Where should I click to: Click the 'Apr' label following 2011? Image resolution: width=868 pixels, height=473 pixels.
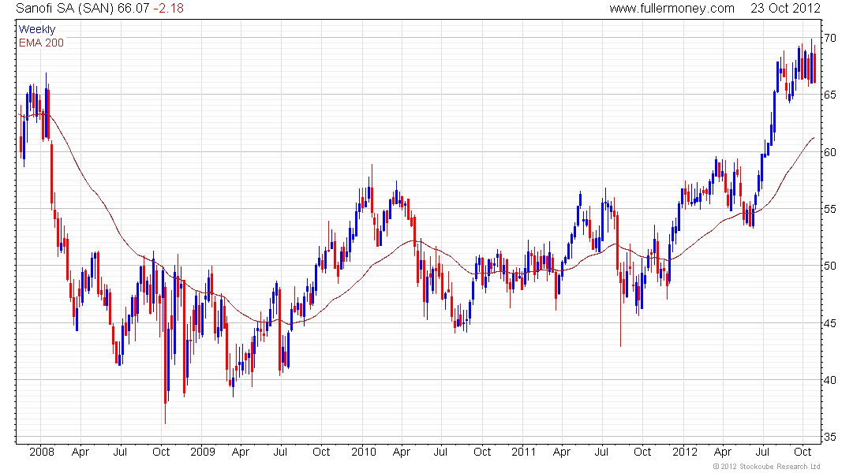(x=562, y=453)
